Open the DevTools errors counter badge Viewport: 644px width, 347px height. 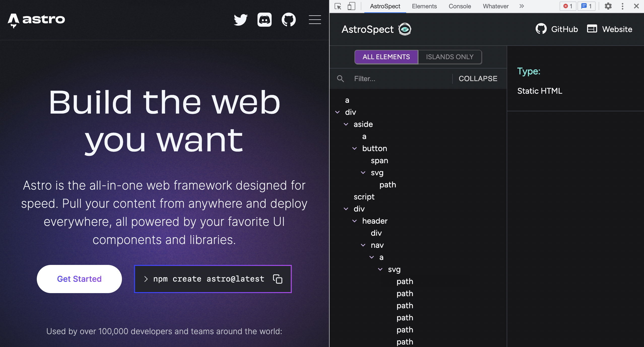tap(568, 6)
